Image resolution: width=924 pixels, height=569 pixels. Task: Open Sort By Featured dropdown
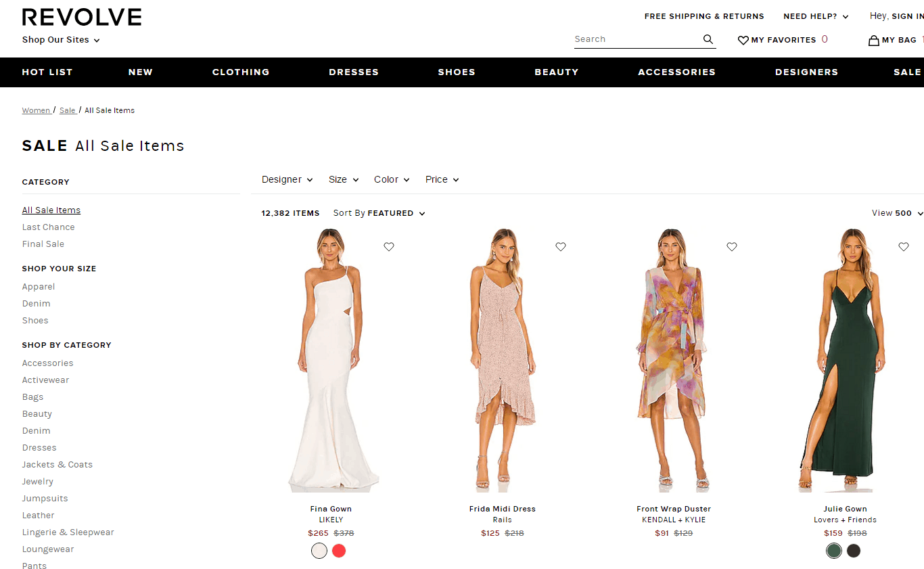pyautogui.click(x=379, y=213)
